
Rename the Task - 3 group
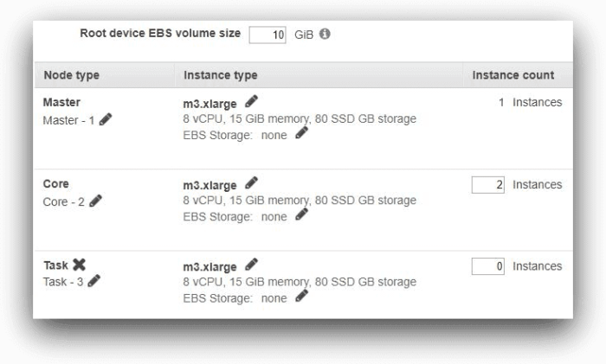pos(93,280)
